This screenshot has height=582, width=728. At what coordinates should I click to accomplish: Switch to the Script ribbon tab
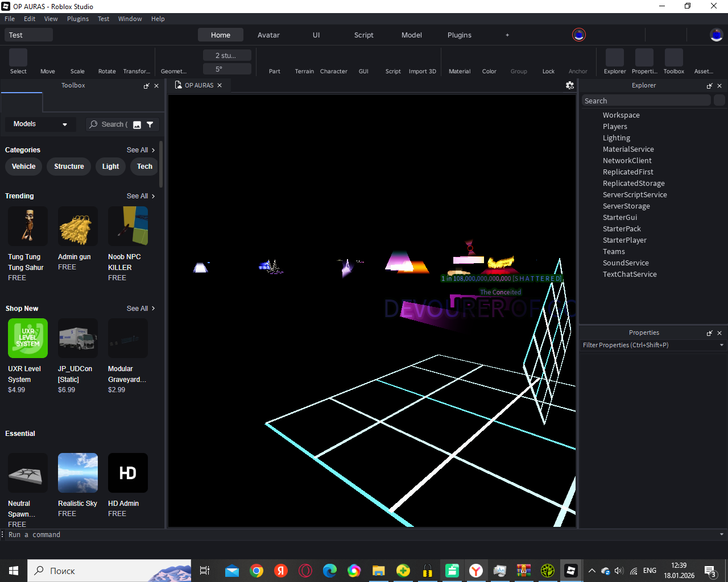[x=364, y=35]
